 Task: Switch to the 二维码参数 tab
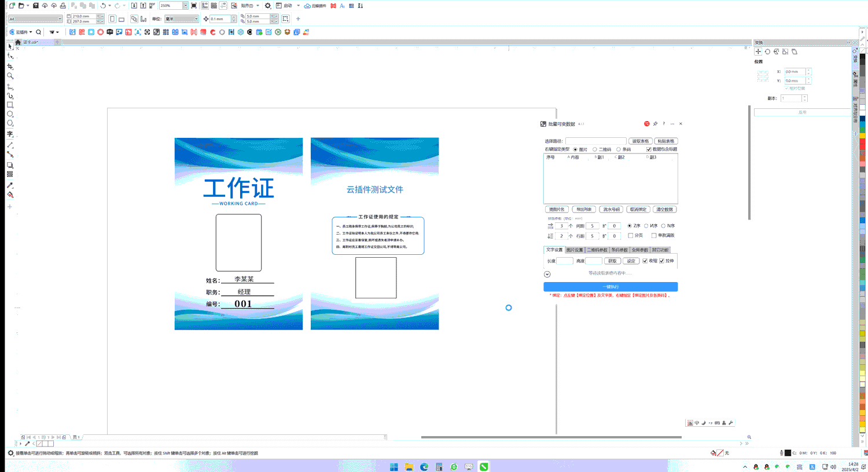(x=597, y=250)
